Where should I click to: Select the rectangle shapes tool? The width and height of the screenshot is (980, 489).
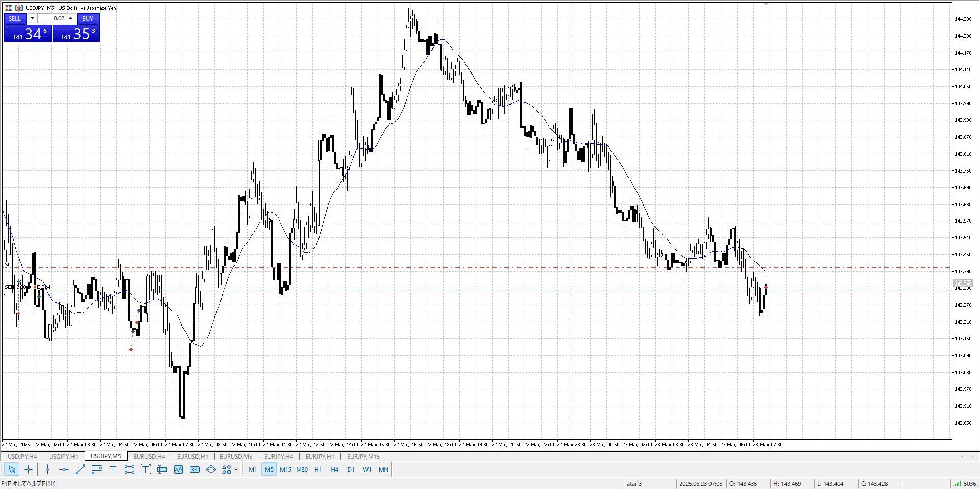pos(129,470)
